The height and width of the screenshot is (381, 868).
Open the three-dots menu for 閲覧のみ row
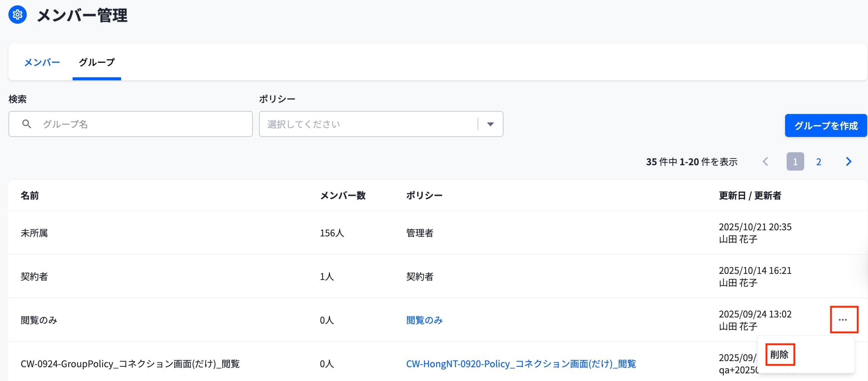coord(843,320)
